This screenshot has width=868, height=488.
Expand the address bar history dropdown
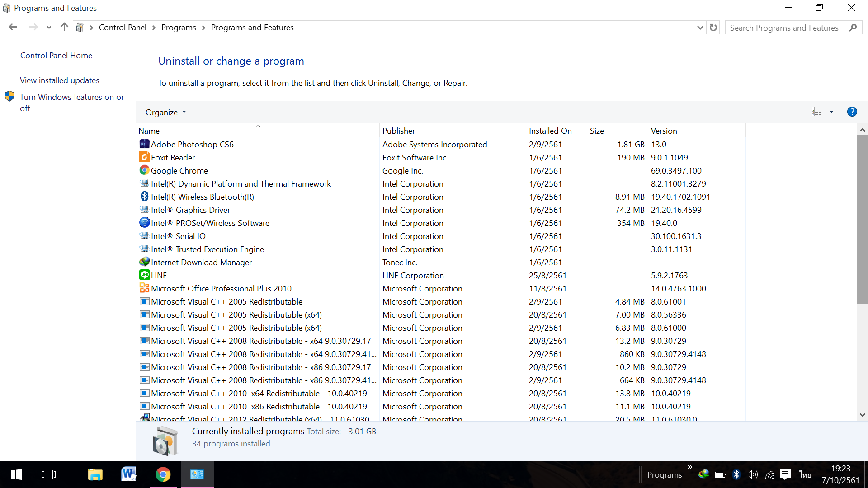coord(700,28)
